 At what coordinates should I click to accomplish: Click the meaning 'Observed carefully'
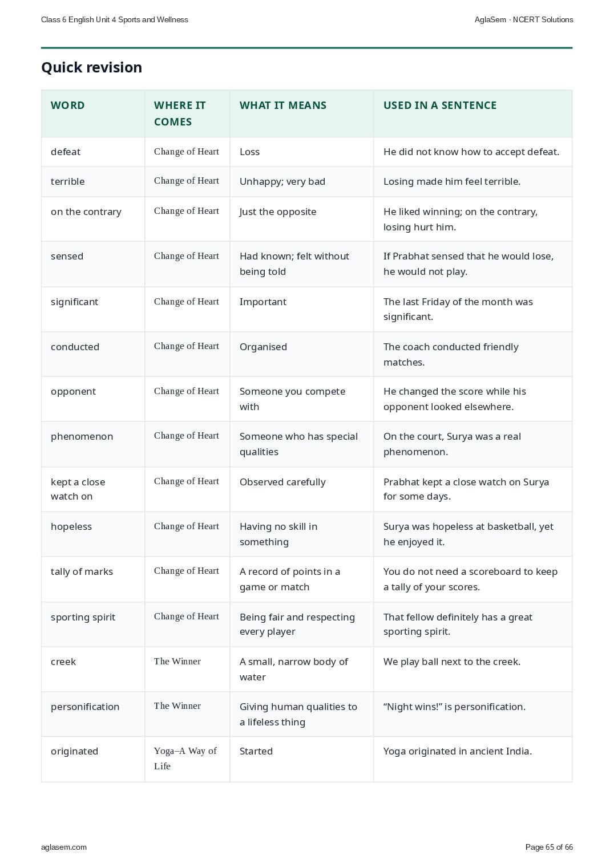pos(282,482)
